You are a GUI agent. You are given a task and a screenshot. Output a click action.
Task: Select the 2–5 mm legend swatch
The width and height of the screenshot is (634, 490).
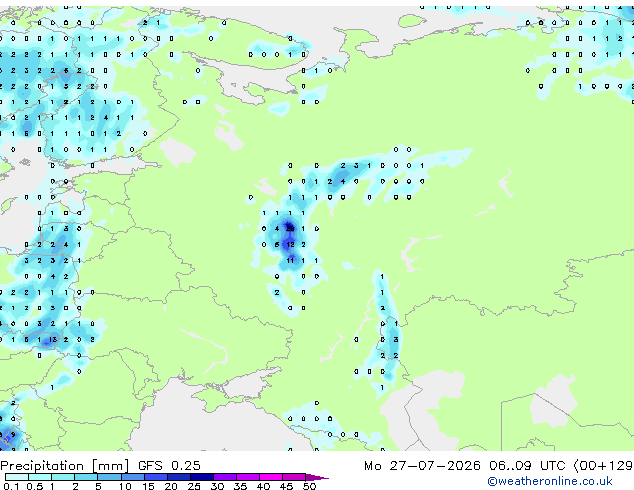click(86, 477)
